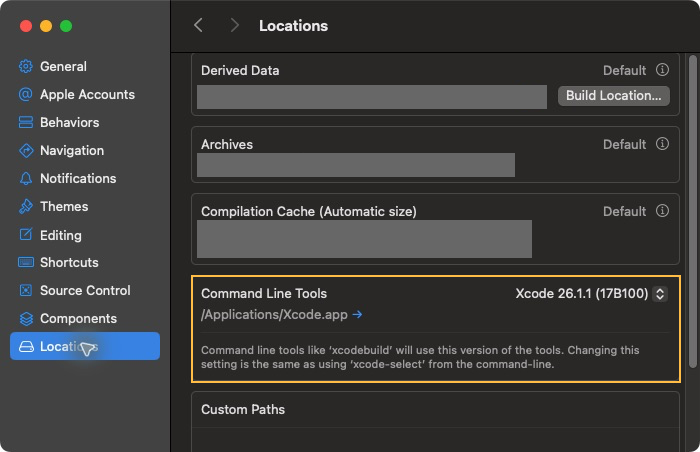Click the Source Control icon
This screenshot has height=452, width=700.
(26, 290)
